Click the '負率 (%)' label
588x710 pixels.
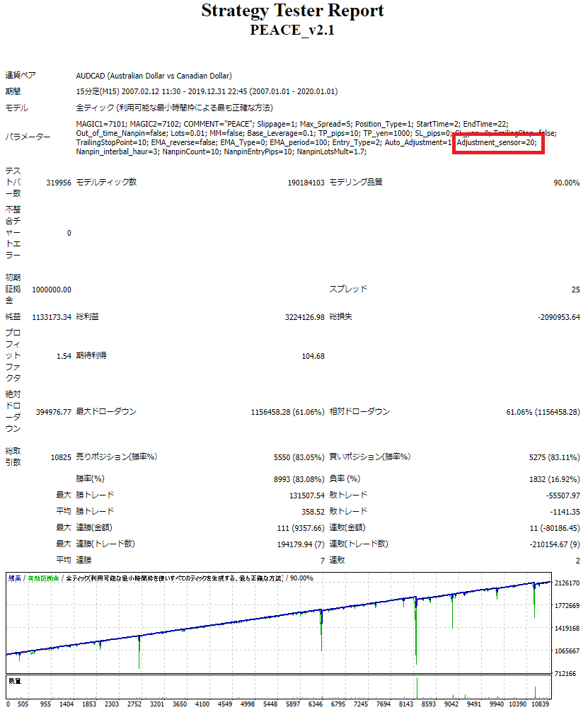345,479
